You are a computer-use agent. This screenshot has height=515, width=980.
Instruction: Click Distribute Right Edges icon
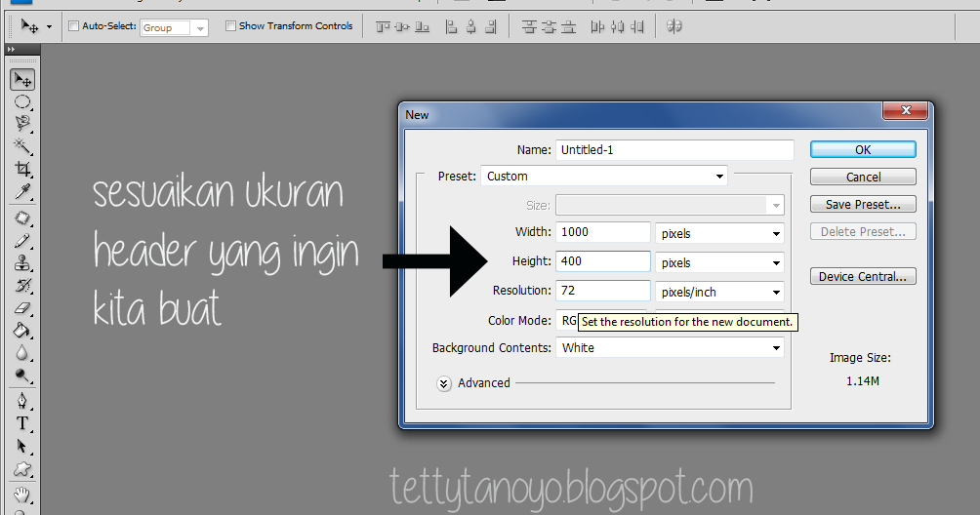pyautogui.click(x=637, y=27)
